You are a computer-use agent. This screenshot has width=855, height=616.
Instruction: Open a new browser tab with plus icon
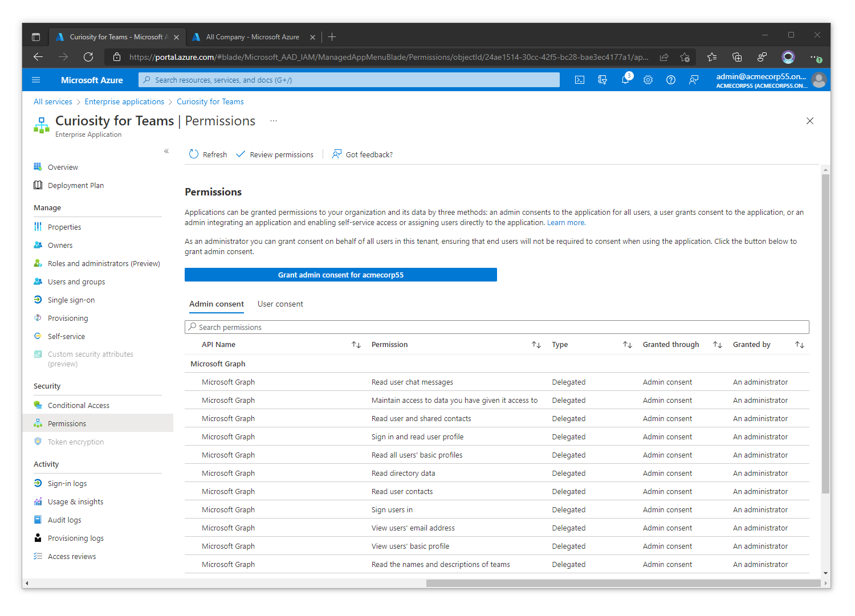[x=332, y=37]
